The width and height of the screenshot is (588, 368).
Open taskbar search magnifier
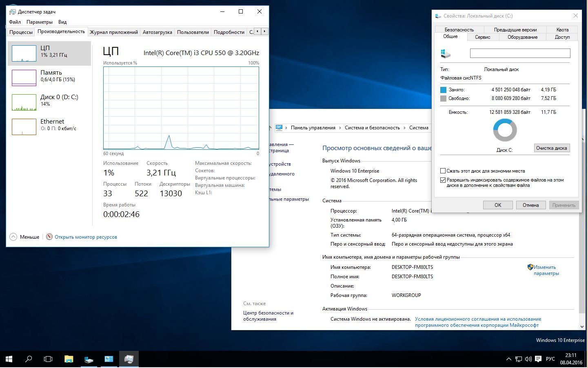click(29, 359)
